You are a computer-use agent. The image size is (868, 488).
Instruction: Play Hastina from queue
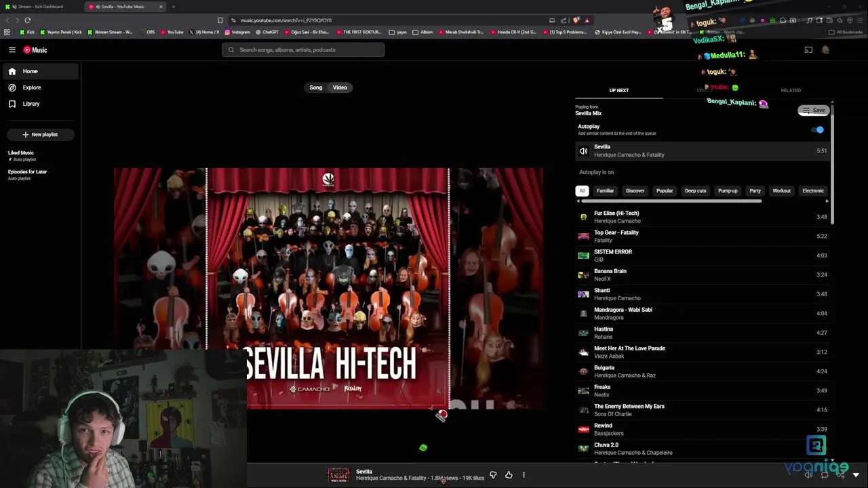pyautogui.click(x=703, y=333)
